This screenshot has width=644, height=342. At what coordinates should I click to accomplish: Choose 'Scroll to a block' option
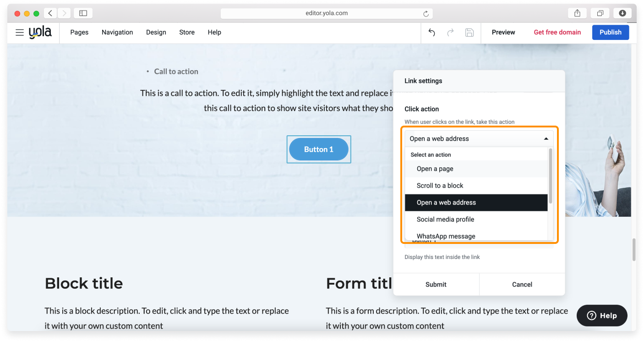coord(440,186)
